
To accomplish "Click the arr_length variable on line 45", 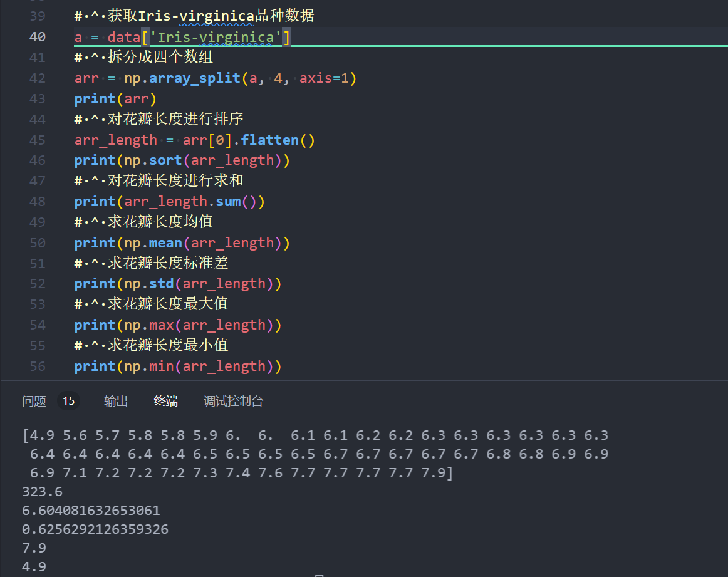I will [115, 139].
